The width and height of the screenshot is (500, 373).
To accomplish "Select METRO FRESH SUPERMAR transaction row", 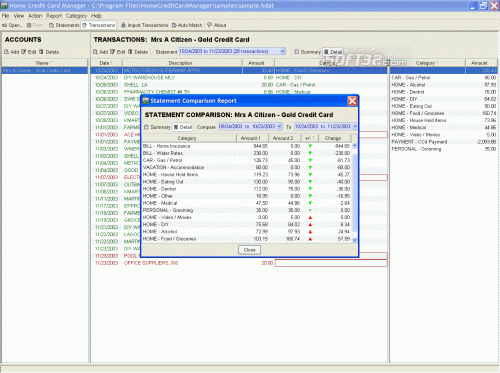I will 239,70.
